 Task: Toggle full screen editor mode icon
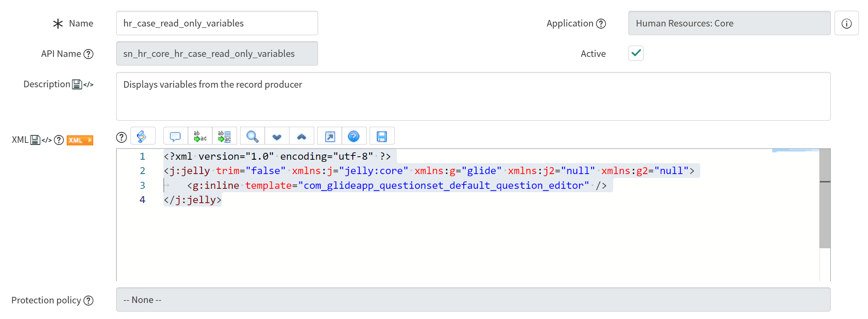(x=330, y=137)
